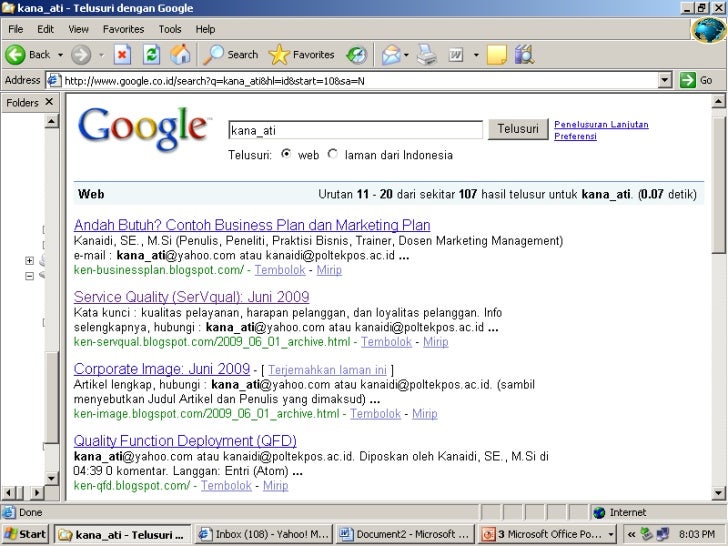Close the Folders pane with X
728x546 pixels.
pyautogui.click(x=49, y=102)
